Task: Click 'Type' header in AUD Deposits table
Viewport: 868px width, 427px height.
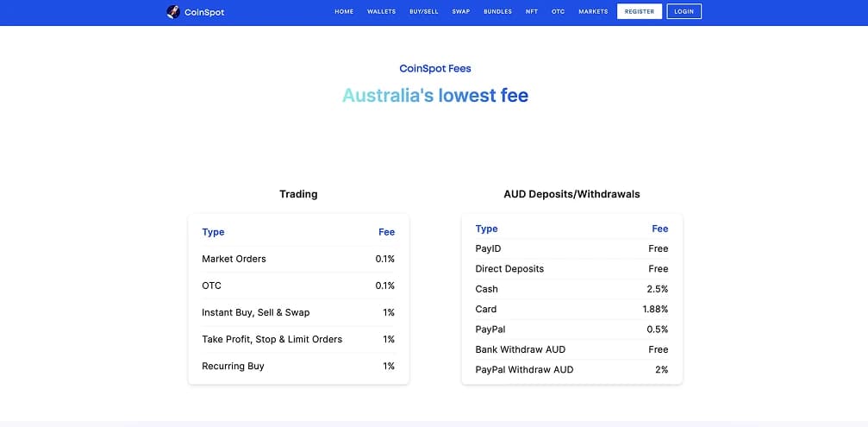Action: [487, 229]
